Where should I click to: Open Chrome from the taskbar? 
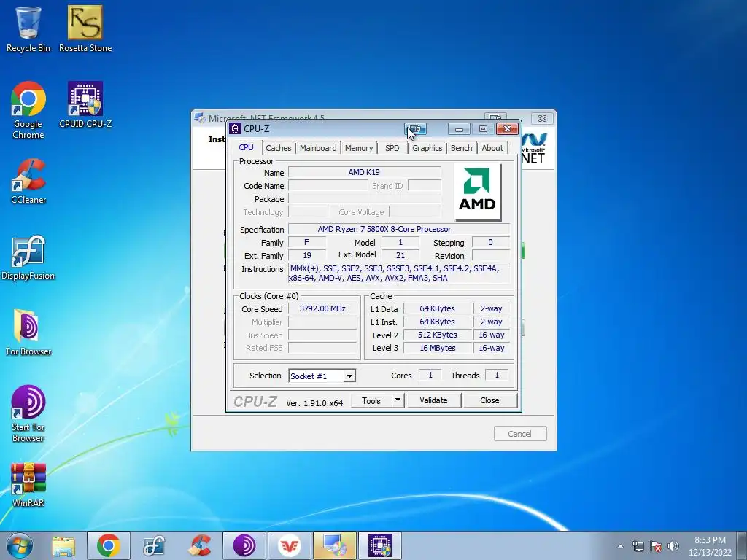(x=108, y=545)
